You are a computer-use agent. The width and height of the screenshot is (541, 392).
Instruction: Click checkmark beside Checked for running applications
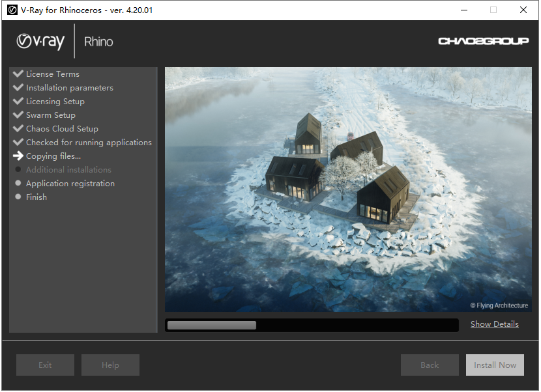point(18,142)
